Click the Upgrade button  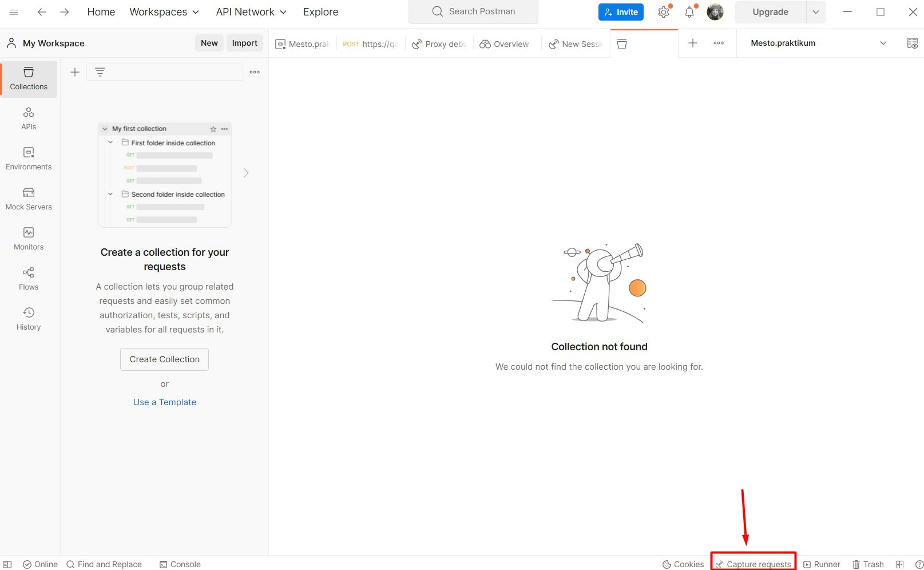(x=770, y=12)
